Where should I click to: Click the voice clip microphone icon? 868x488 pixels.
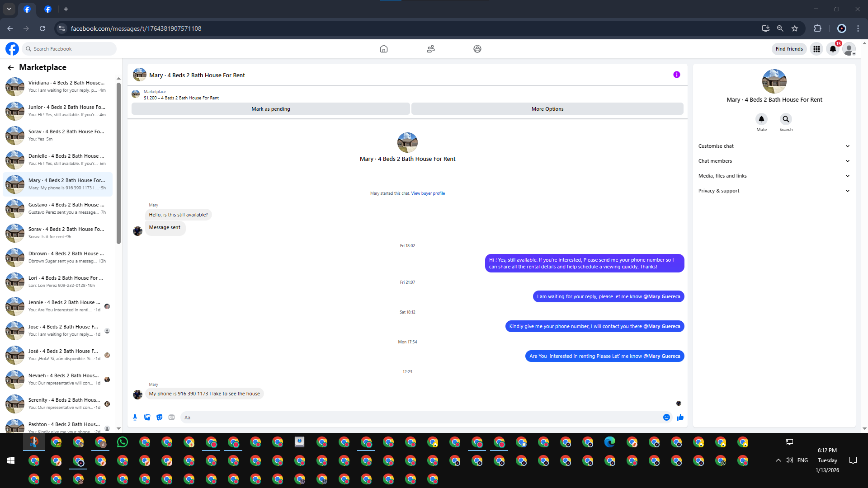[x=135, y=418]
